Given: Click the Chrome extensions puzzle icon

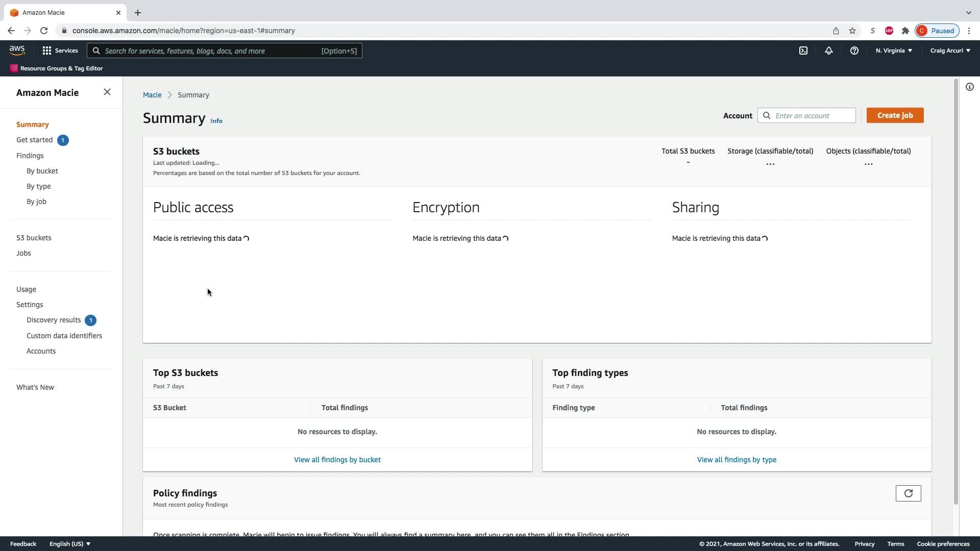Looking at the screenshot, I should point(905,31).
